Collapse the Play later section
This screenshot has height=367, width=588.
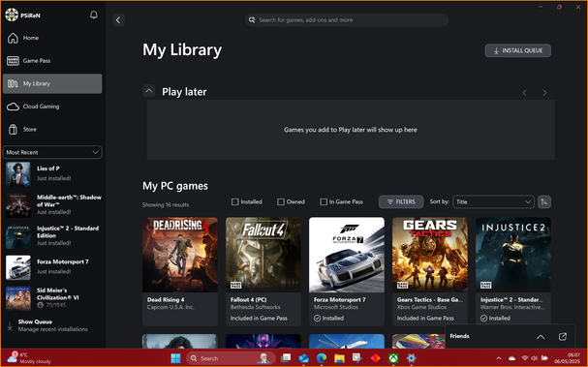point(149,91)
